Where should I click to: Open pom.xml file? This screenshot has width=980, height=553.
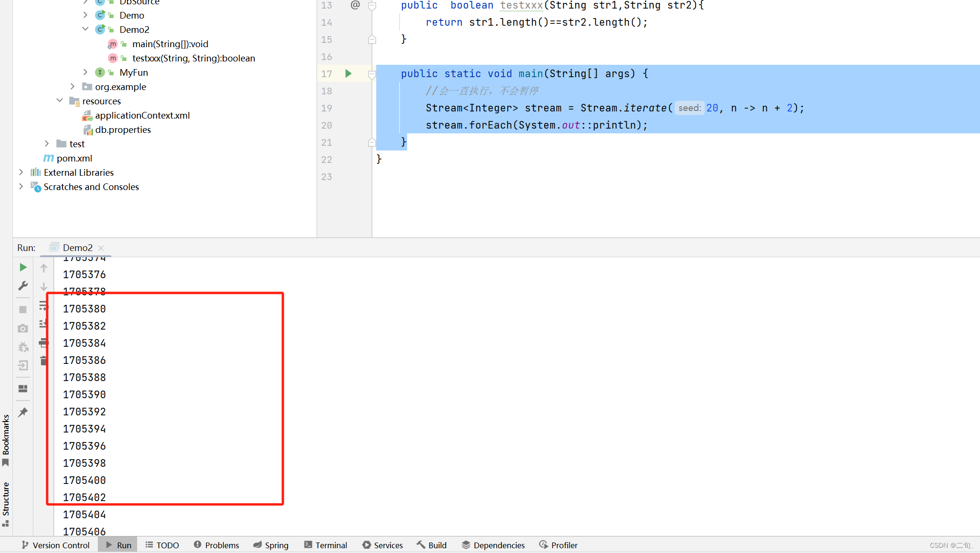74,158
